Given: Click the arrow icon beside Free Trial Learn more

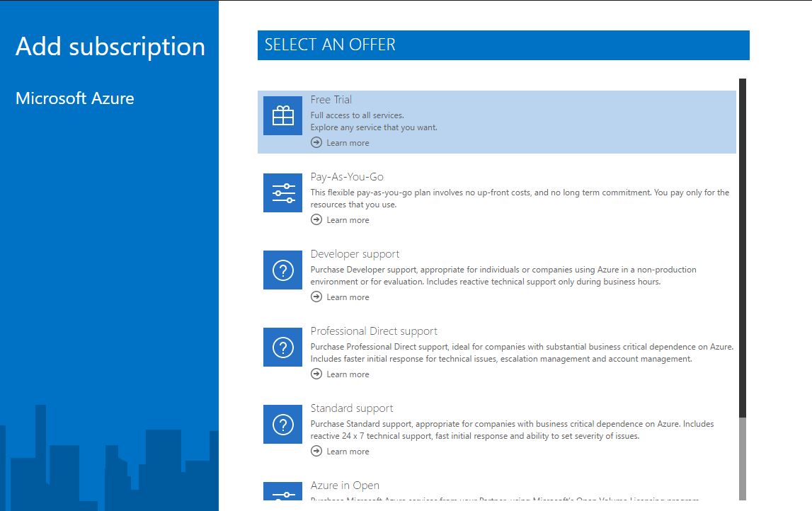Looking at the screenshot, I should click(316, 142).
